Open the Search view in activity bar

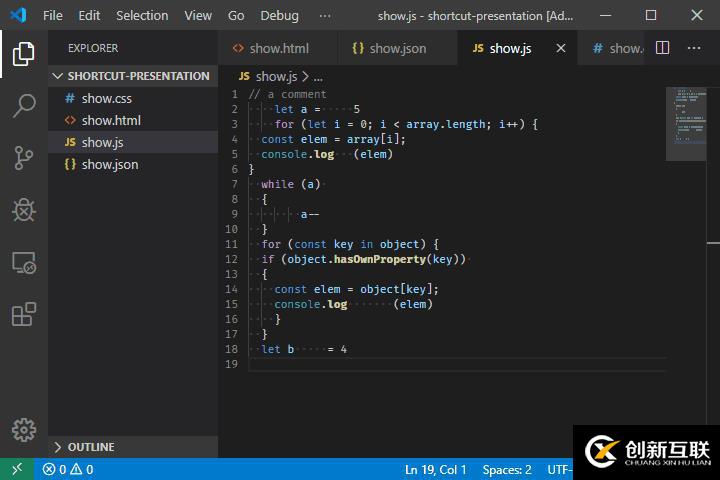click(23, 106)
